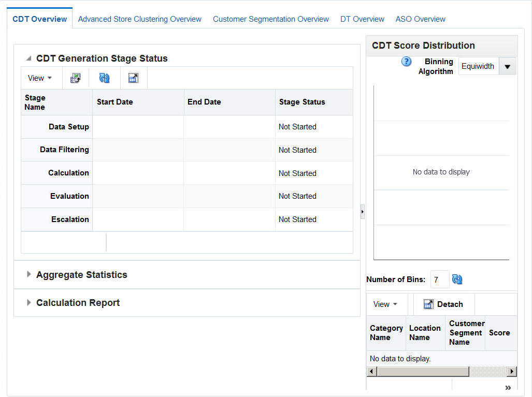
Task: Expand the Calculation Report section
Action: [x=29, y=302]
